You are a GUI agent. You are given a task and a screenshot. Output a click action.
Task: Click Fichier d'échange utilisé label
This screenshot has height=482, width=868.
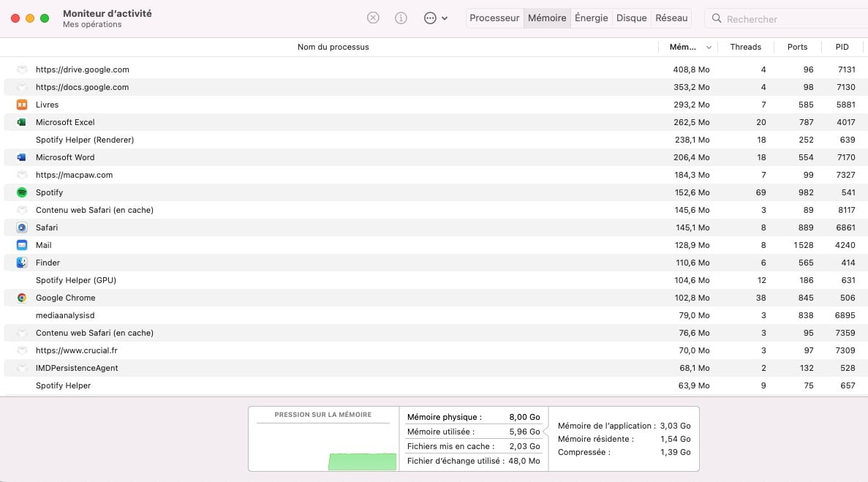456,460
